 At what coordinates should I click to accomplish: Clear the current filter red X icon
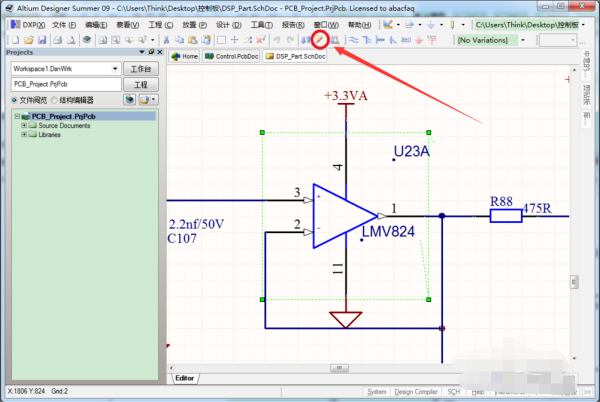pos(261,40)
